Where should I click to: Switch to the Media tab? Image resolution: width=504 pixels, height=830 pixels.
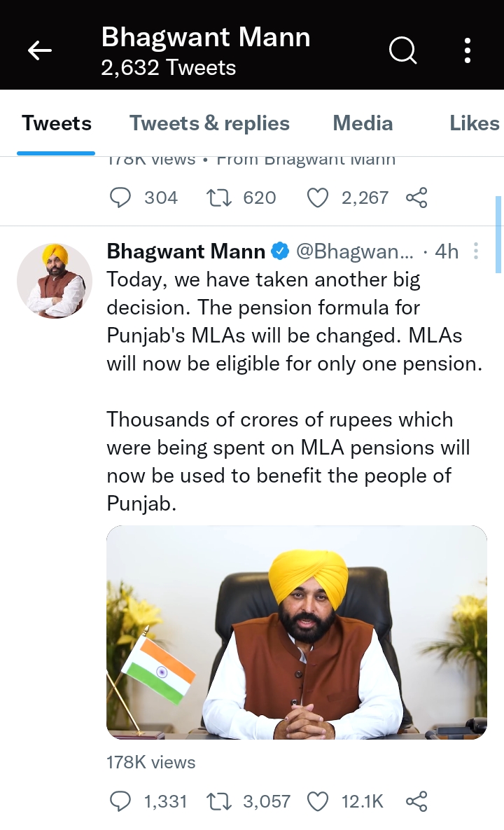pyautogui.click(x=363, y=123)
